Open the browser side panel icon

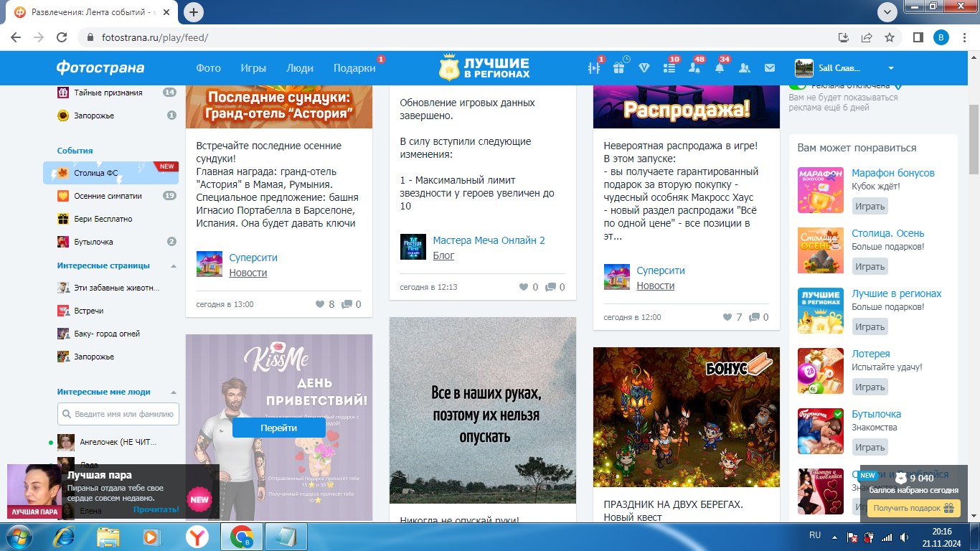pos(918,37)
